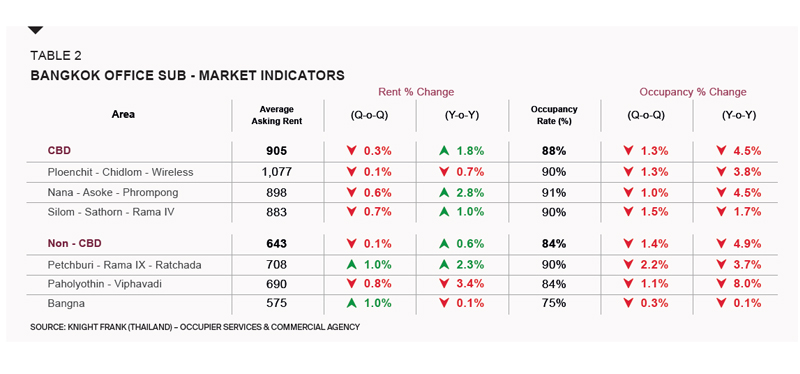Click the 1,077 asking rent value
This screenshot has width=800, height=374.
[x=277, y=172]
